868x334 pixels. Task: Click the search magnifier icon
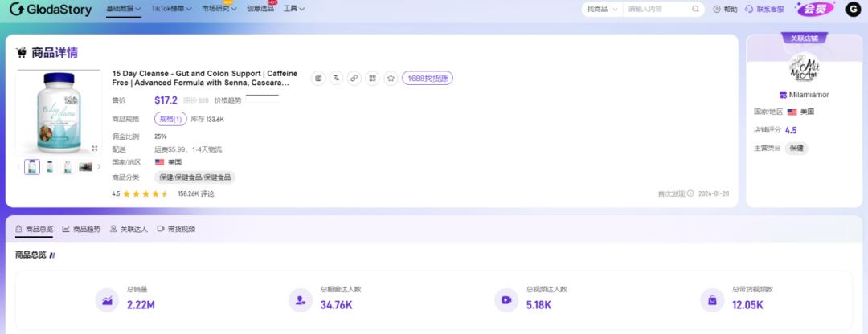point(696,9)
